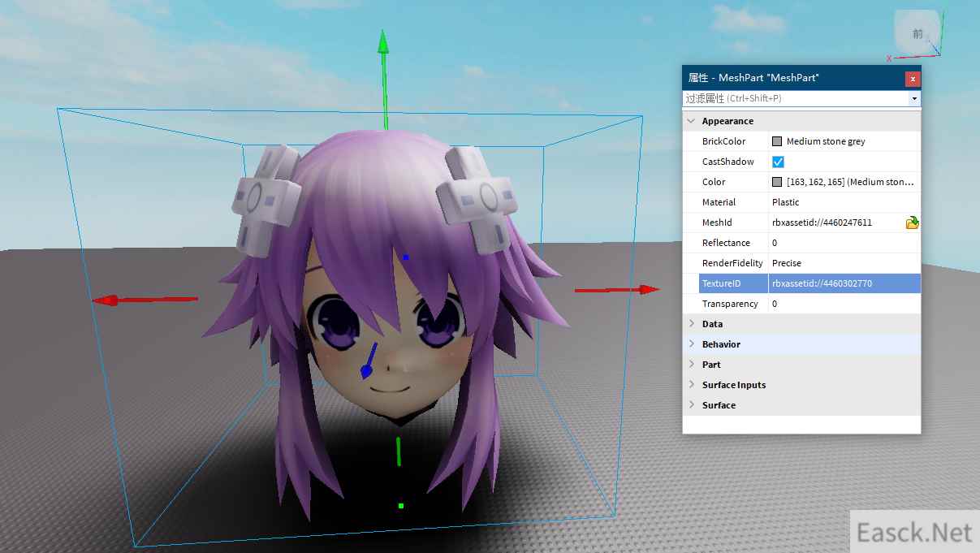Expand the Part section

pyautogui.click(x=691, y=365)
